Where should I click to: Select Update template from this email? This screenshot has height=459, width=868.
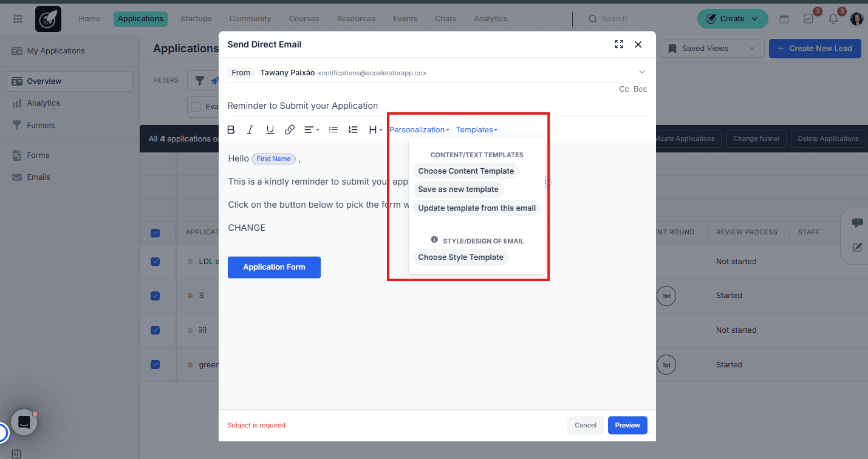tap(477, 208)
